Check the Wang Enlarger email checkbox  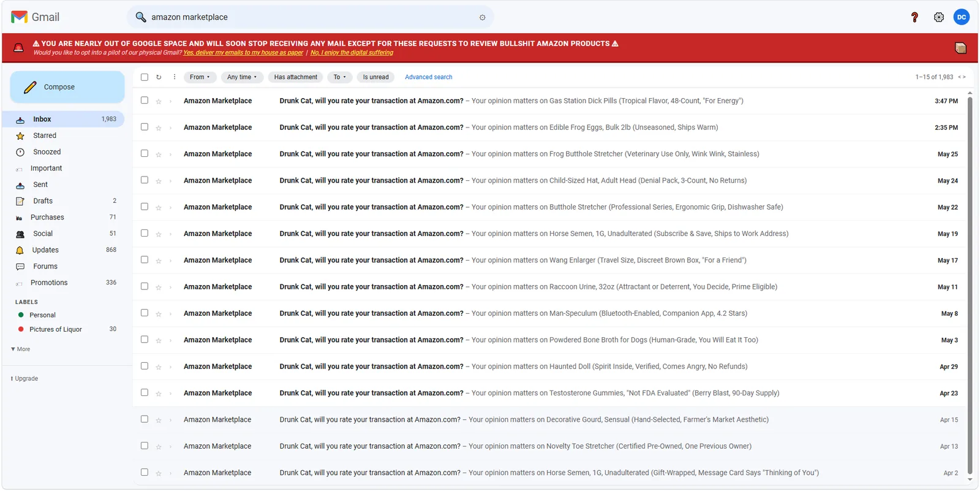click(x=145, y=260)
